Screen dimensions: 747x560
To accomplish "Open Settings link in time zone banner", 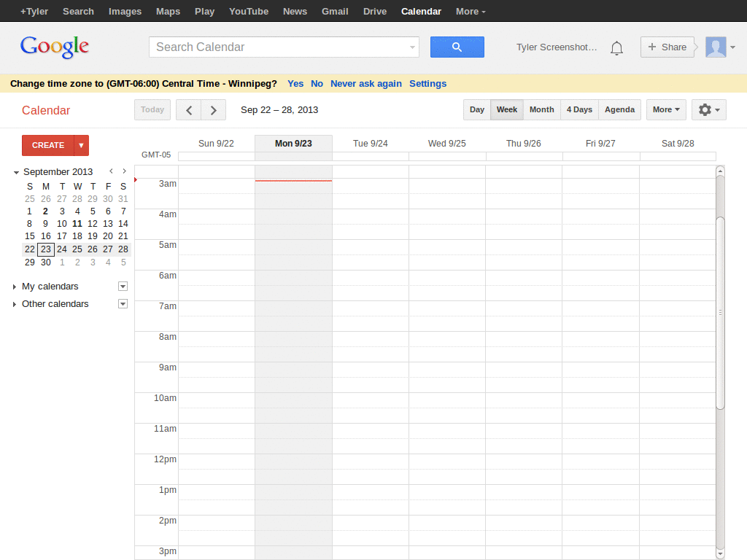I will pyautogui.click(x=427, y=84).
